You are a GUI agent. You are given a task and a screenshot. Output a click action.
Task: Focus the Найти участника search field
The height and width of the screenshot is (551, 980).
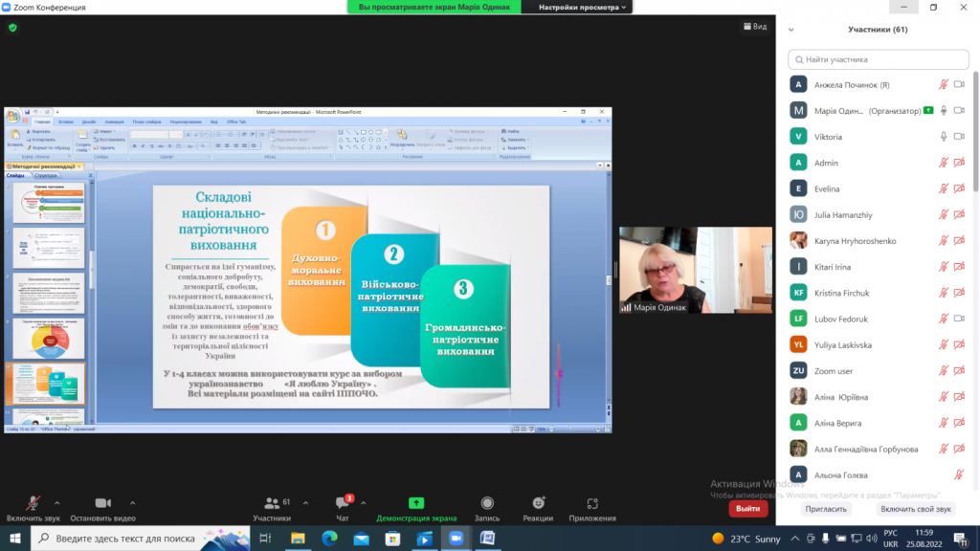pos(879,59)
